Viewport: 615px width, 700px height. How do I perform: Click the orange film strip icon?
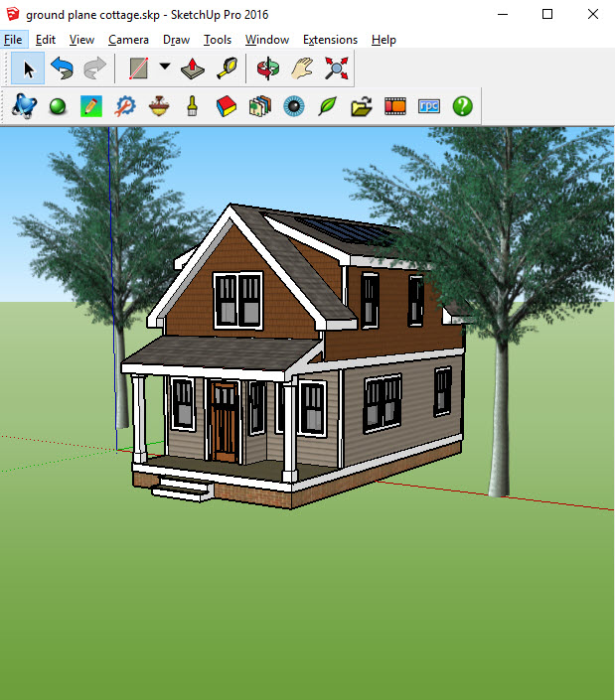tap(395, 106)
